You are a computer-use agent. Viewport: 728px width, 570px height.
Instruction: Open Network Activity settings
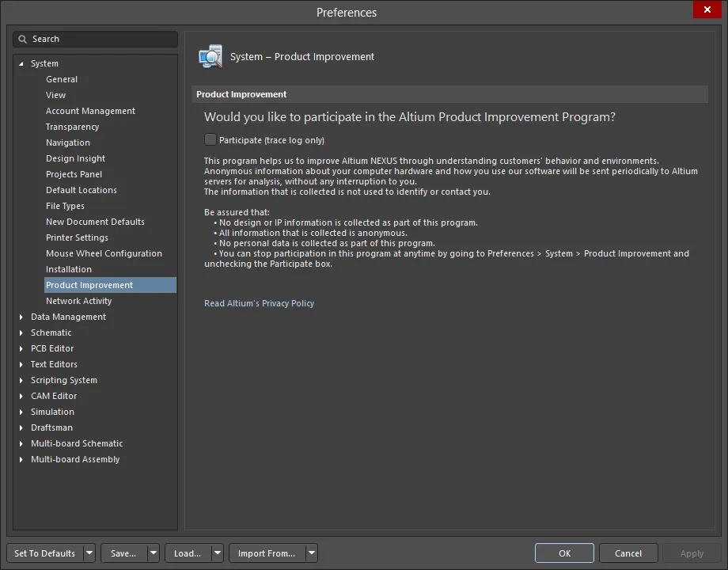click(x=79, y=301)
